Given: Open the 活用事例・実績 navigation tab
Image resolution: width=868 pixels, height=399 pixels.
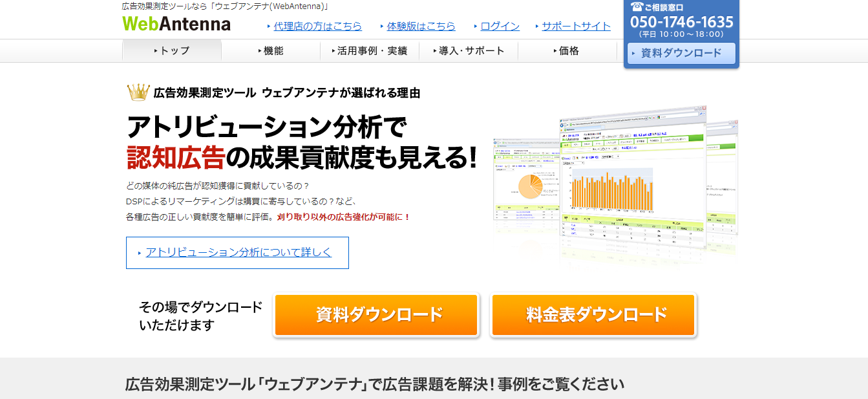Looking at the screenshot, I should point(370,50).
